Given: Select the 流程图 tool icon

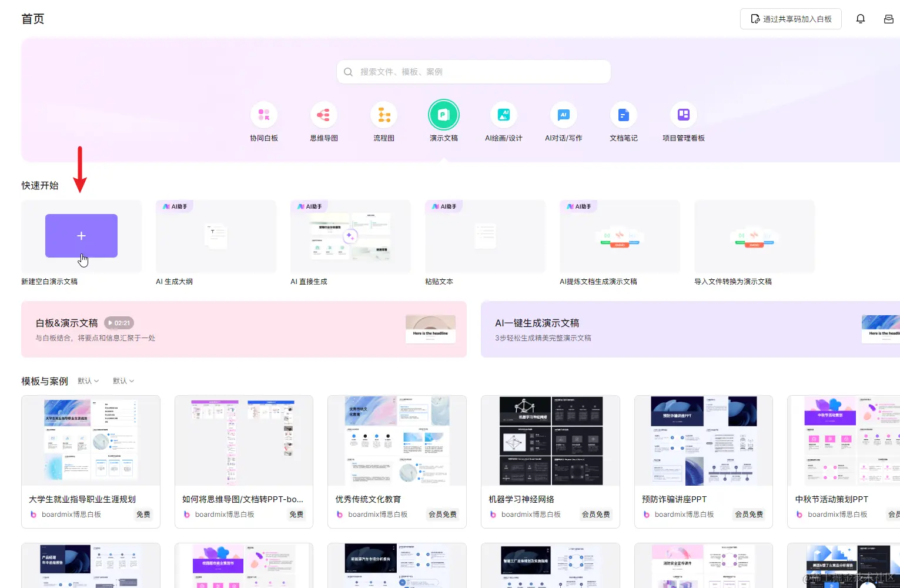Looking at the screenshot, I should click(x=384, y=115).
